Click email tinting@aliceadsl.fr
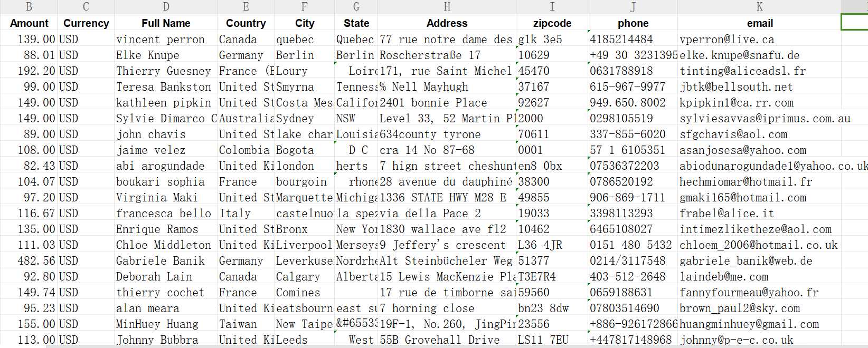The height and width of the screenshot is (348, 868). pyautogui.click(x=759, y=71)
